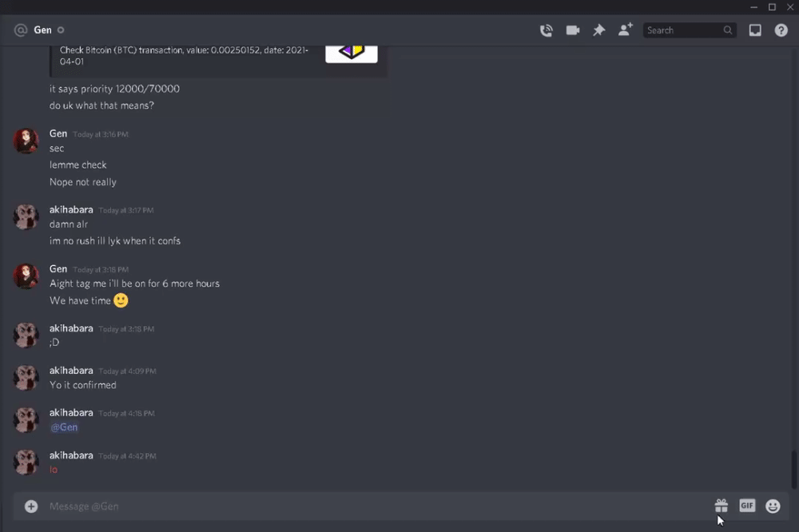Click the plus attachment button
799x532 pixels.
pyautogui.click(x=31, y=506)
